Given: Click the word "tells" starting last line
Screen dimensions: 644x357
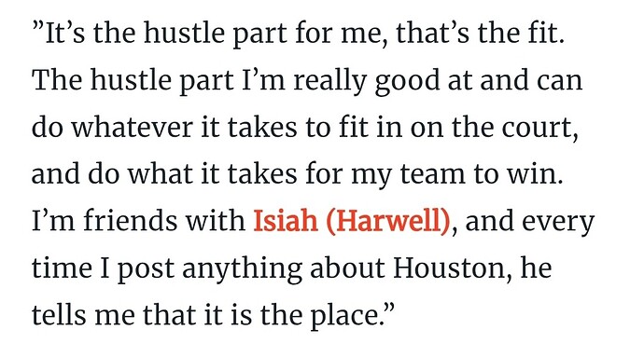Looking at the screenshot, I should tap(60, 315).
